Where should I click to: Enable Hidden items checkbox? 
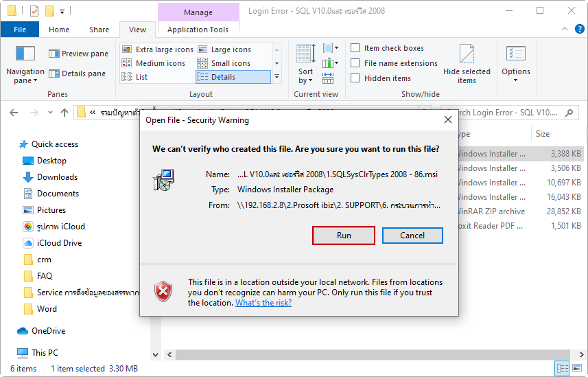pos(355,78)
